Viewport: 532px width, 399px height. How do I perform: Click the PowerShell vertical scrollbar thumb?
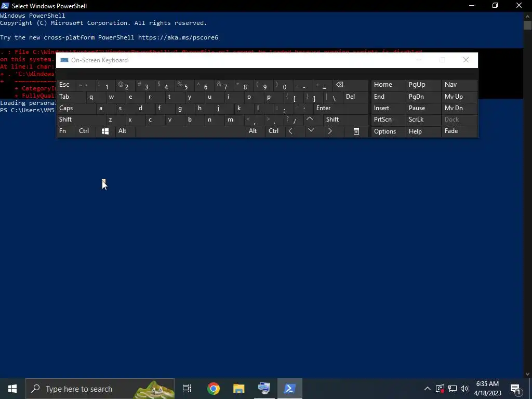pos(527,25)
